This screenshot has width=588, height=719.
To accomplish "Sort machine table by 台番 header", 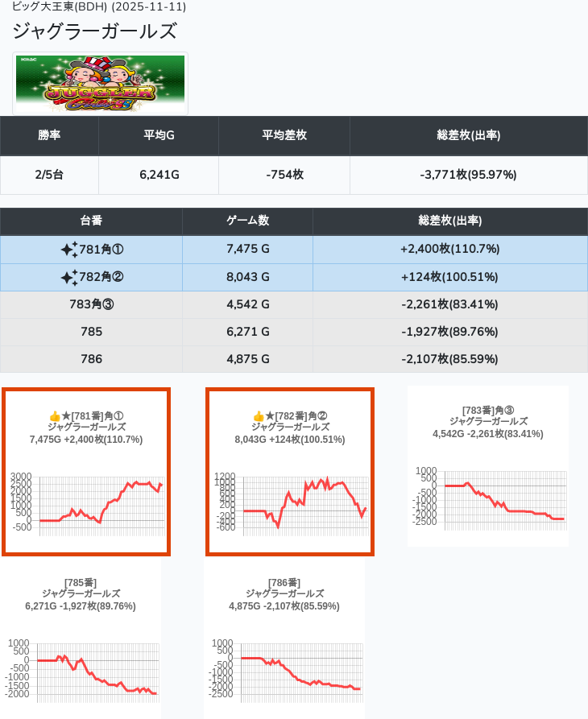I will (x=91, y=221).
